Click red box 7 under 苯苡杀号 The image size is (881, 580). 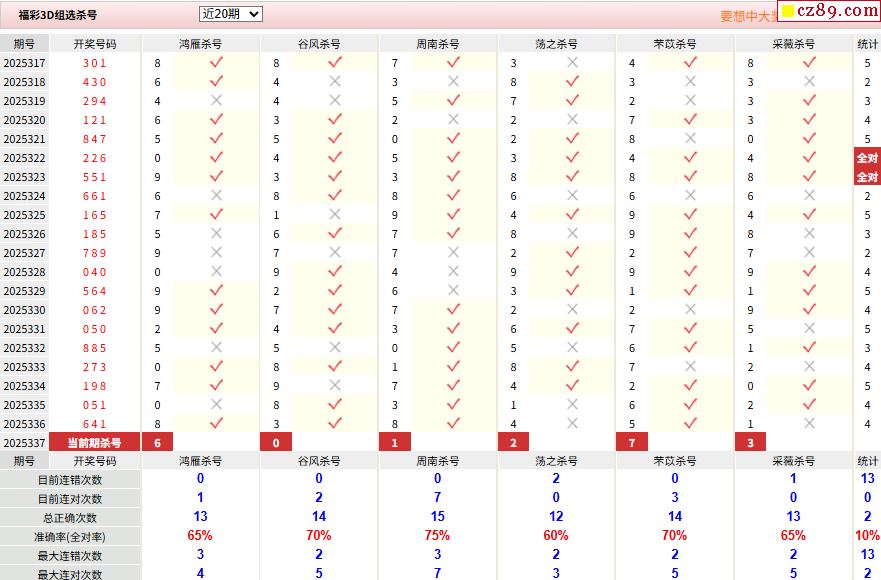click(631, 443)
